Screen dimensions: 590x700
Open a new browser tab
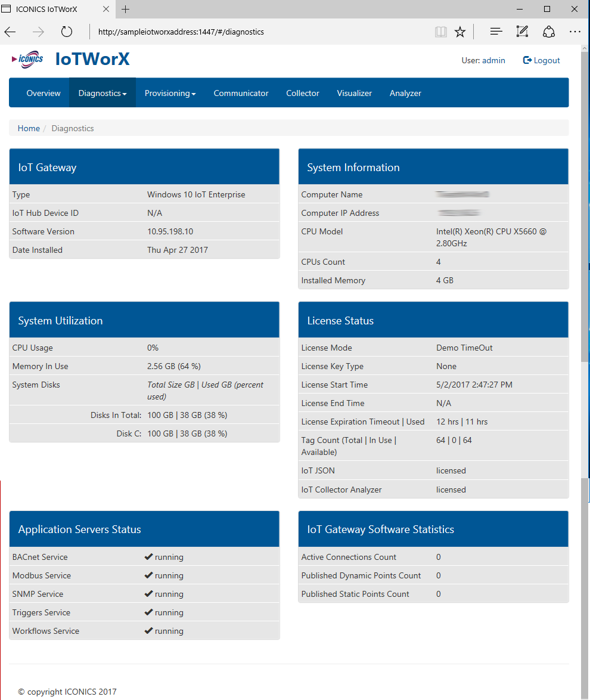(x=126, y=9)
